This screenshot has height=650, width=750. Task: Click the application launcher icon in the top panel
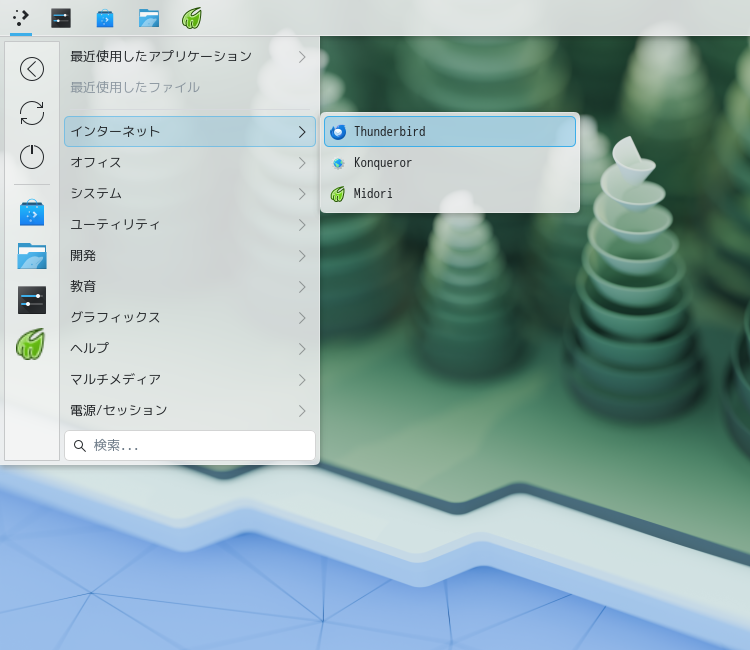[21, 18]
